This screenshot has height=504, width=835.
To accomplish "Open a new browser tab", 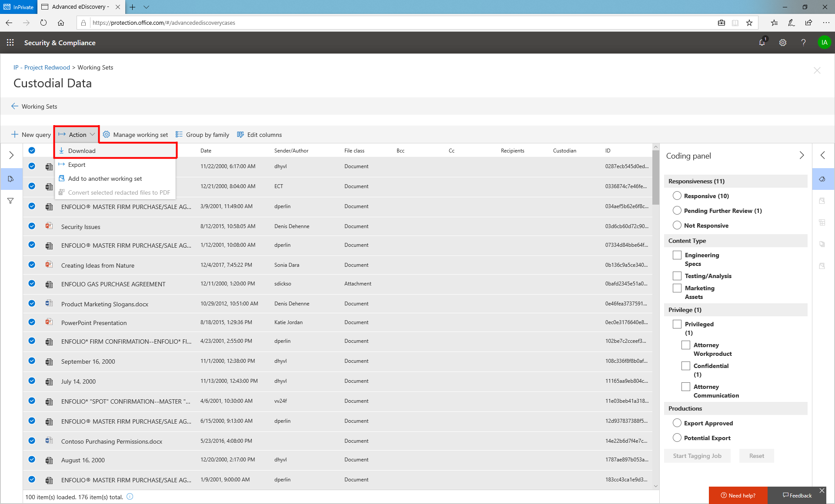I will point(133,7).
